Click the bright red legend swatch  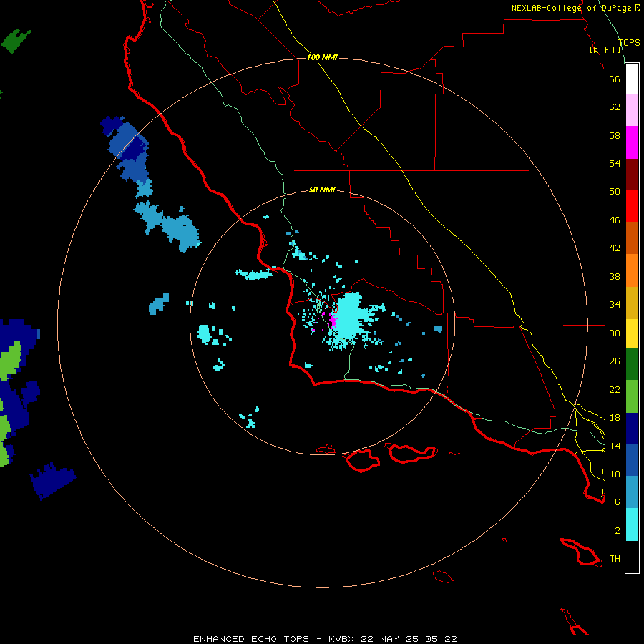(632, 206)
